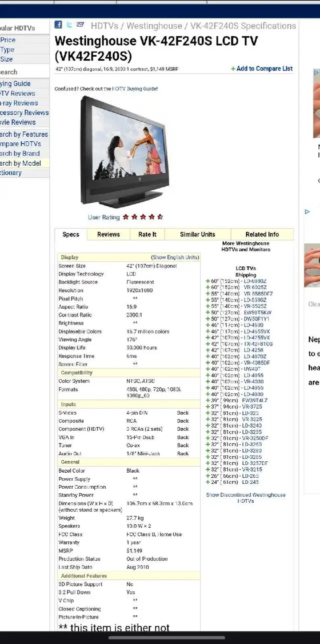The width and height of the screenshot is (320, 644).
Task: Click the green plus beside VR-3725
Action: [x=208, y=407]
